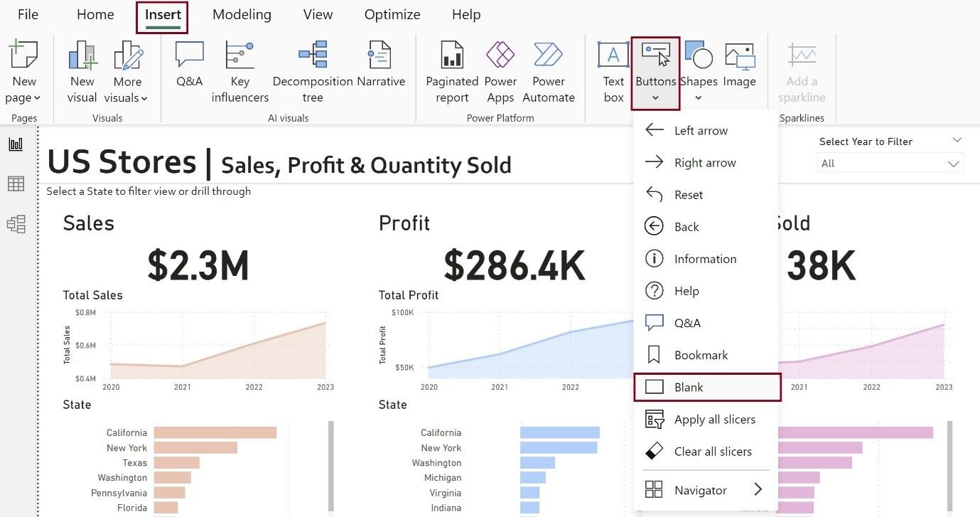Image resolution: width=980 pixels, height=517 pixels.
Task: Expand the Navigator submenu
Action: click(x=706, y=490)
